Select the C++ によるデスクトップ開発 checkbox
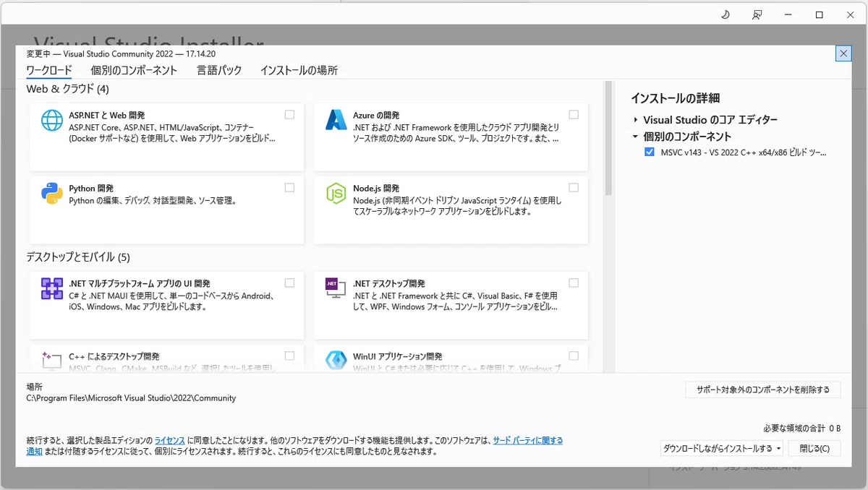 click(x=289, y=356)
